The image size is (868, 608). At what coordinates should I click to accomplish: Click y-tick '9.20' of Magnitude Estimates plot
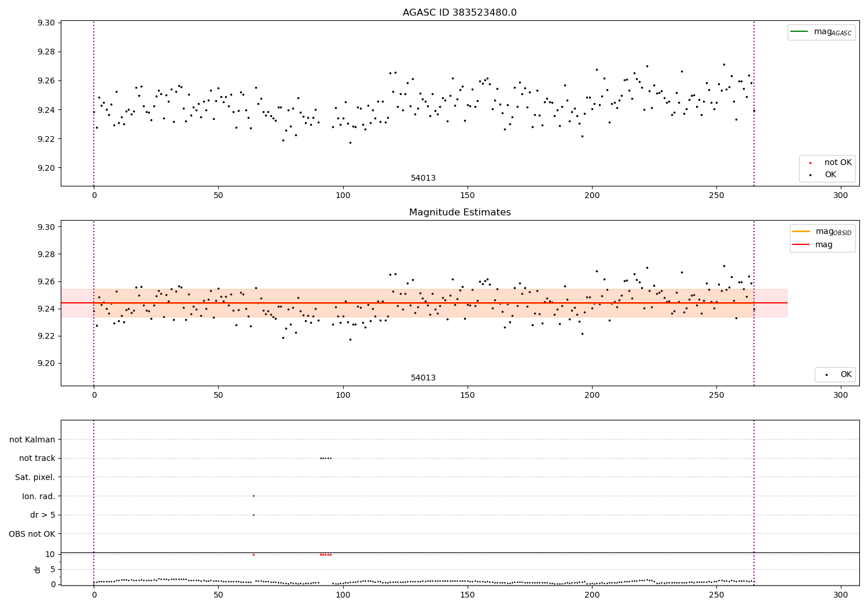coord(46,364)
